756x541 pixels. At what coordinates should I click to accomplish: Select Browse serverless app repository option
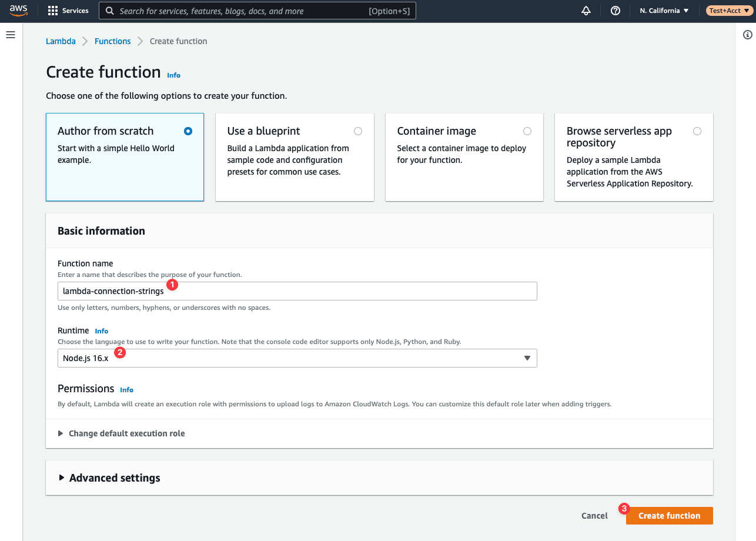pyautogui.click(x=697, y=131)
